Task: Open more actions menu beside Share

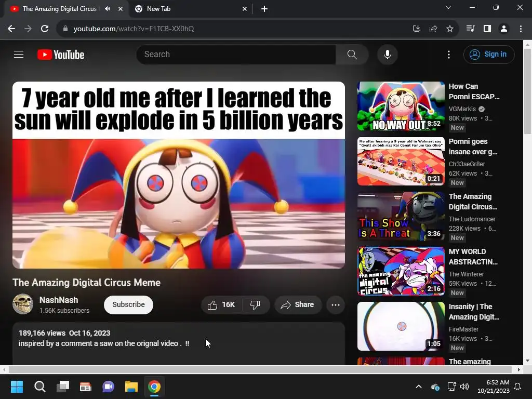Action: [336, 304]
